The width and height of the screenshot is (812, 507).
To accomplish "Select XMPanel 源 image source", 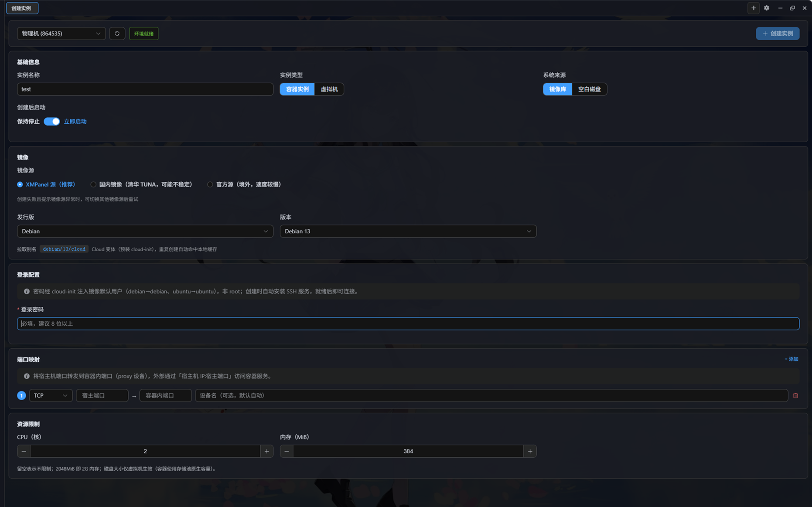I will coord(46,184).
